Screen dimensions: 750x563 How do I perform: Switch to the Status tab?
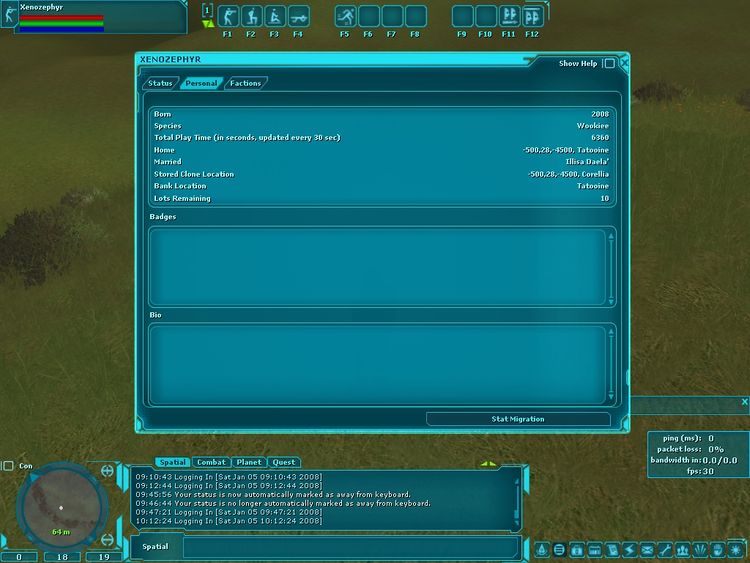pos(160,83)
